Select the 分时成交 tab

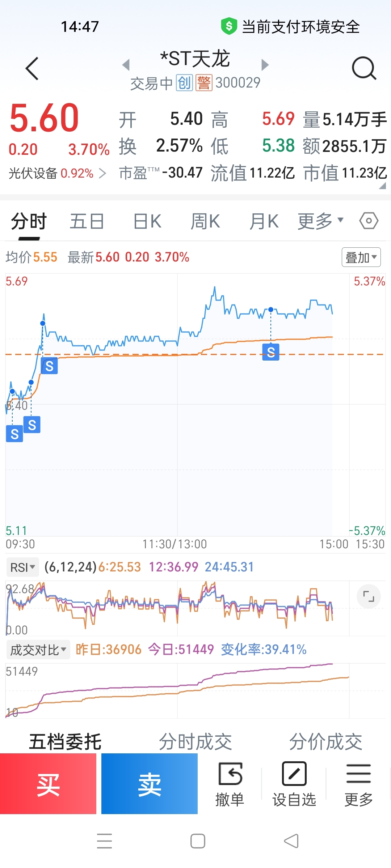coord(195,741)
